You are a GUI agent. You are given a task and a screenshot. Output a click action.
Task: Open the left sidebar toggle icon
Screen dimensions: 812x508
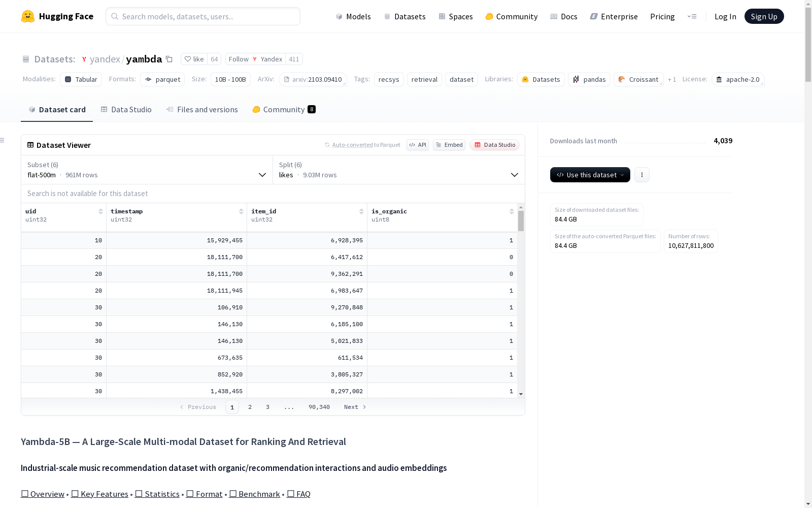tap(3, 140)
